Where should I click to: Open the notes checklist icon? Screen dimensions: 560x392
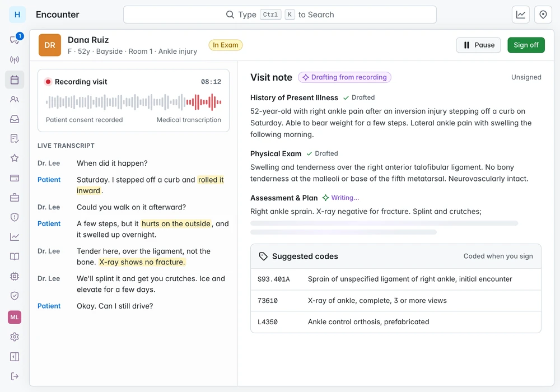tap(15, 138)
